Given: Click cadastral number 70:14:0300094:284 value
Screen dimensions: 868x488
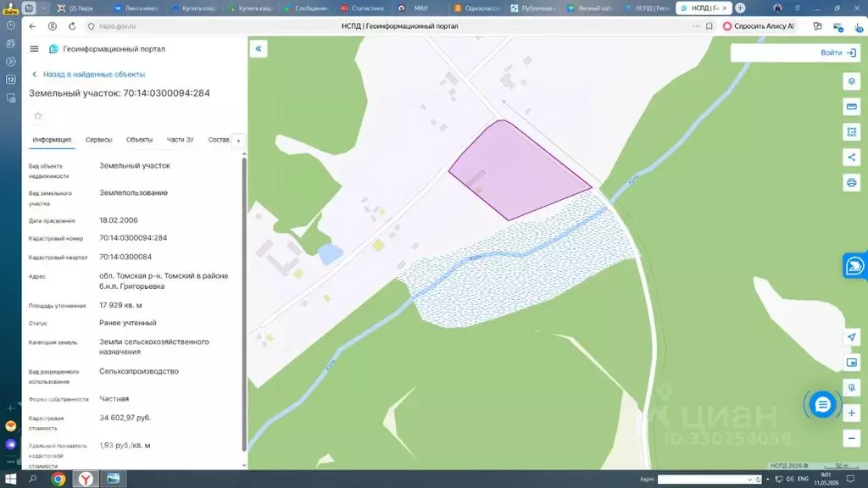Looking at the screenshot, I should (133, 238).
